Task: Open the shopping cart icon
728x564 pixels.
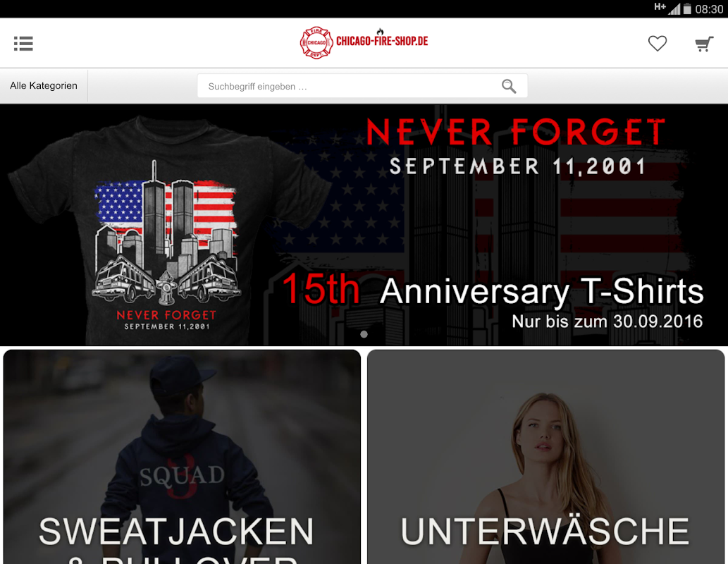Action: tap(704, 44)
